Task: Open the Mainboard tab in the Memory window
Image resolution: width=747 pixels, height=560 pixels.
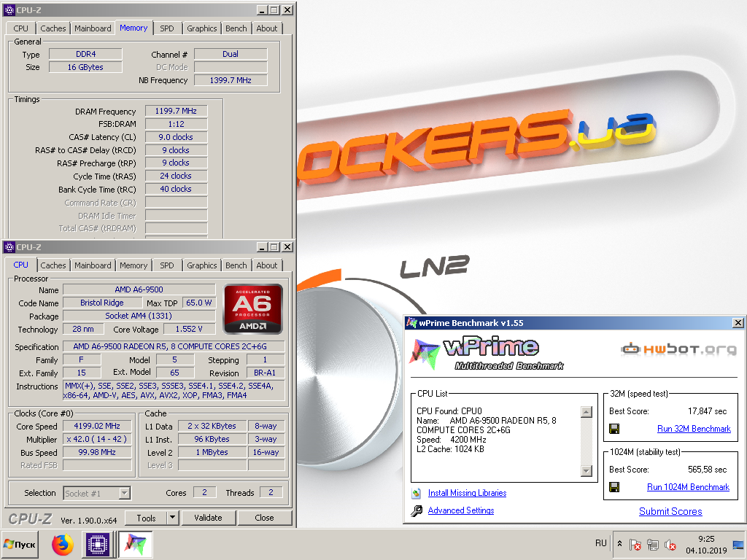Action: pyautogui.click(x=93, y=28)
